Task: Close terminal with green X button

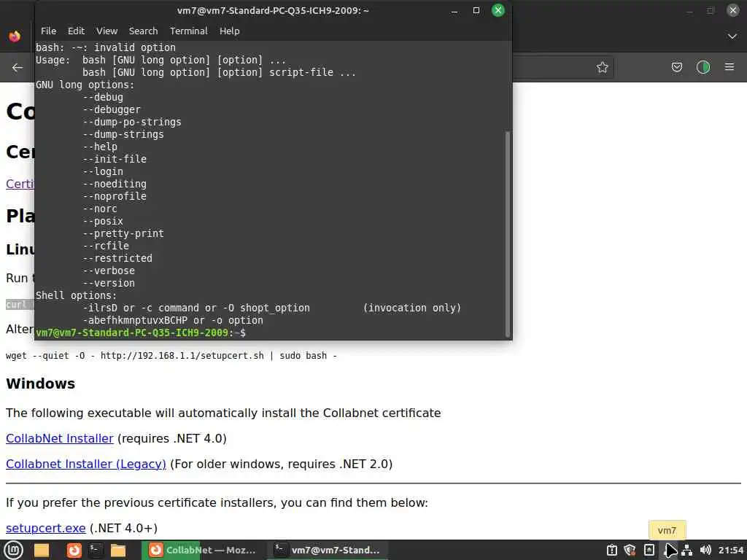Action: click(x=498, y=10)
